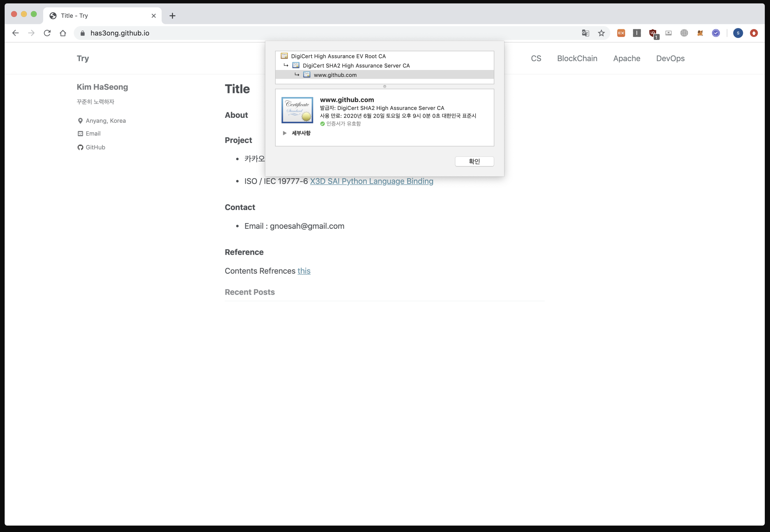The height and width of the screenshot is (532, 770).
Task: Open the uBlock shield extension icon
Action: (x=653, y=33)
